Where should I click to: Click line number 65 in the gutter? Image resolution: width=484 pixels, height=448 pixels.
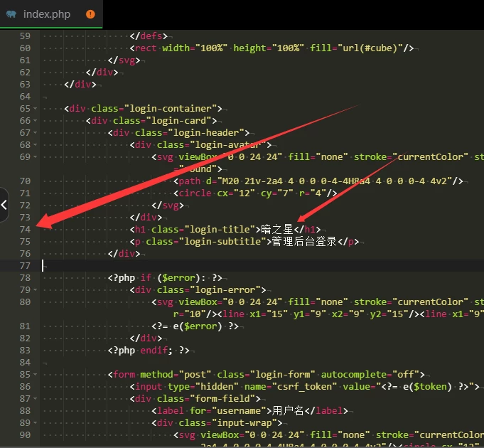[x=25, y=108]
